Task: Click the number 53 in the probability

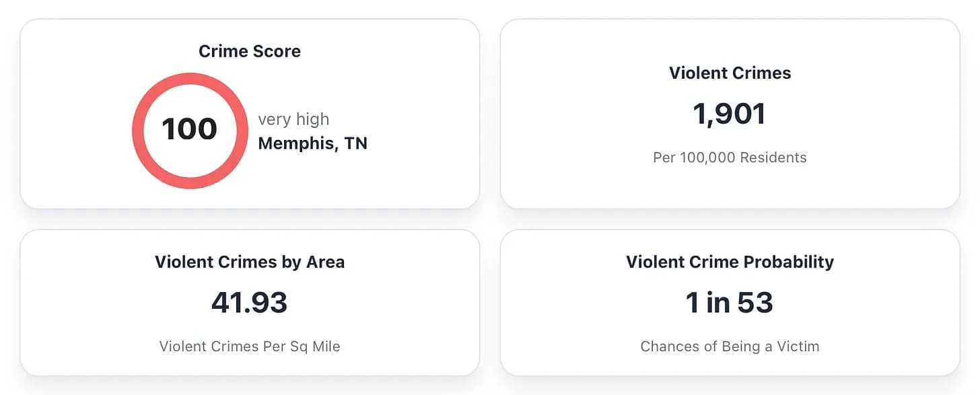Action: coord(754,303)
